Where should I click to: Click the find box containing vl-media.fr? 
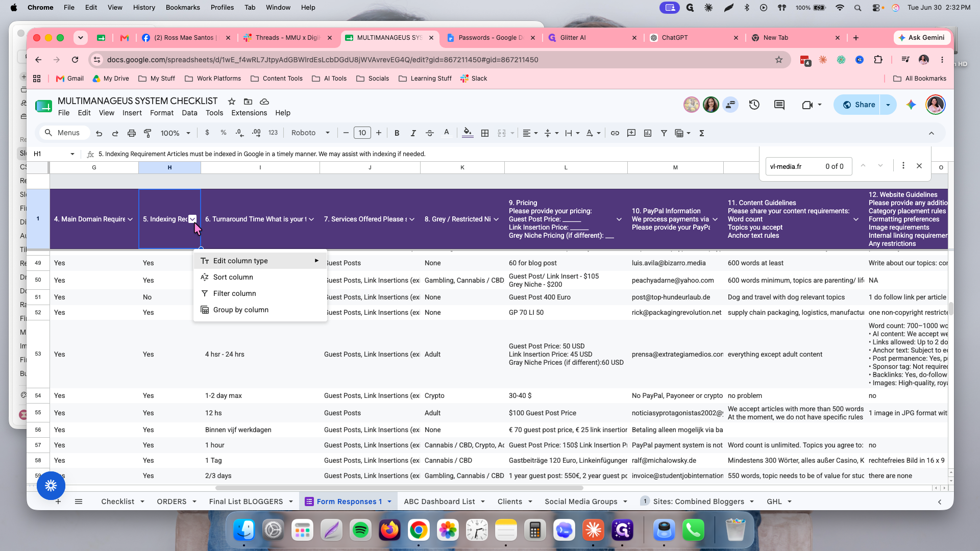[808, 166]
